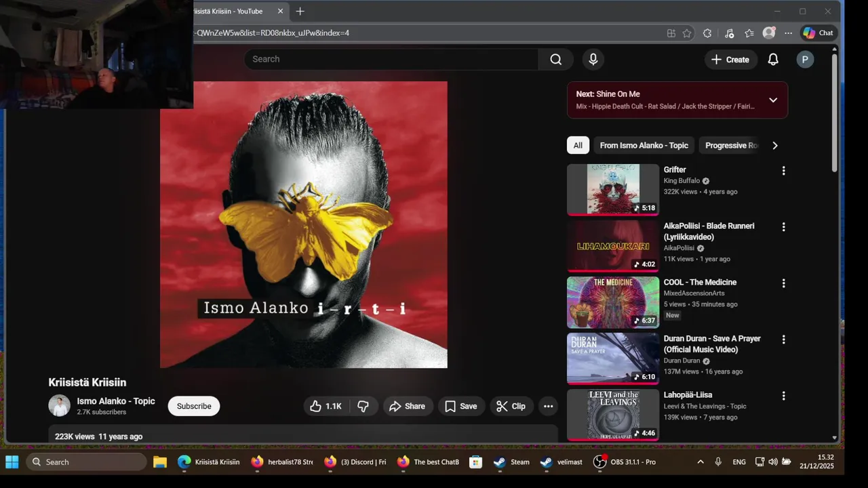Viewport: 868px width, 488px height.
Task: Click the Subscribe button
Action: 194,406
